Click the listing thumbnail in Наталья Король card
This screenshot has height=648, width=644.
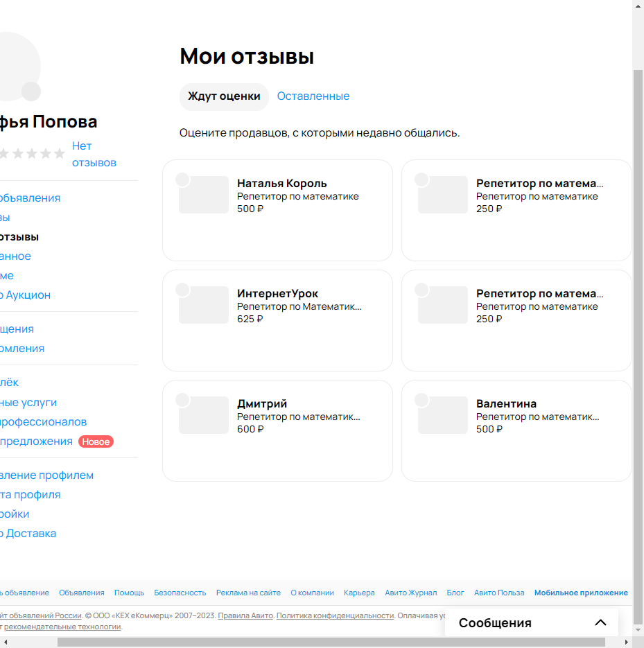click(204, 195)
